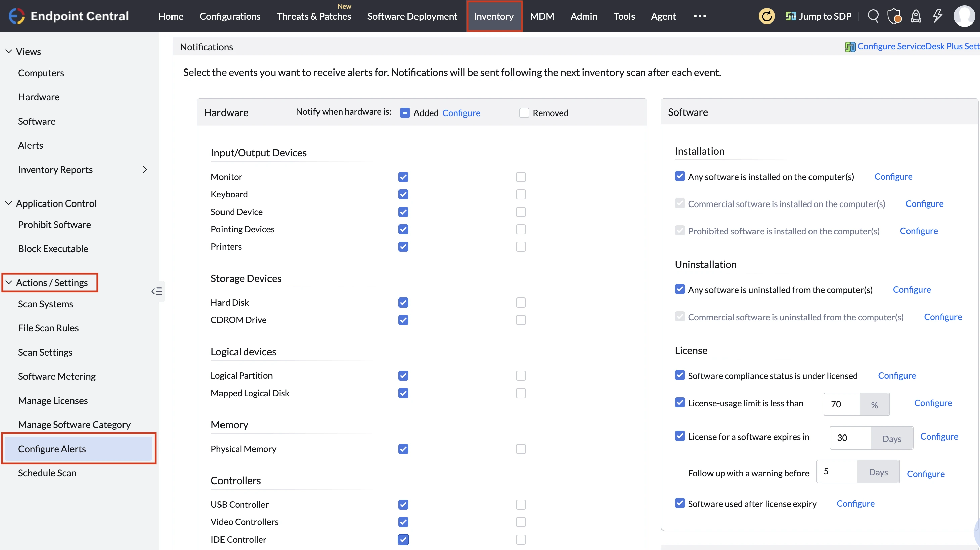This screenshot has height=550, width=980.
Task: Enable the hardware Removed master checkbox
Action: pyautogui.click(x=524, y=113)
